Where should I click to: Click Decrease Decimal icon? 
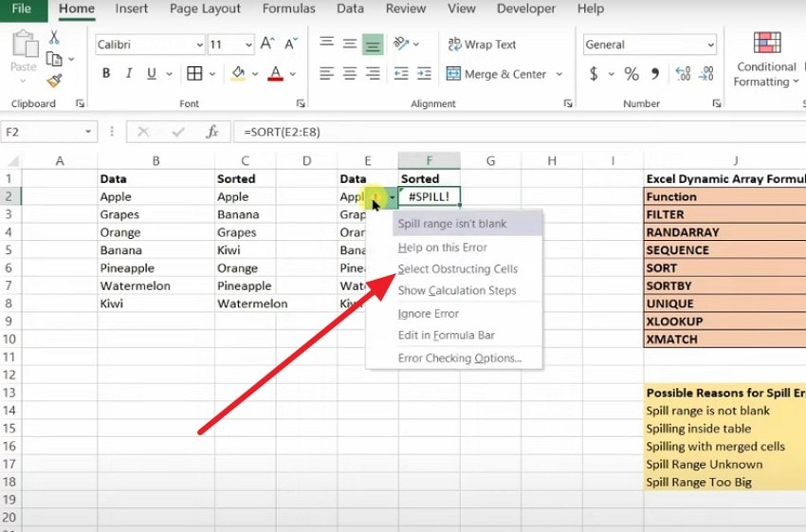point(706,74)
